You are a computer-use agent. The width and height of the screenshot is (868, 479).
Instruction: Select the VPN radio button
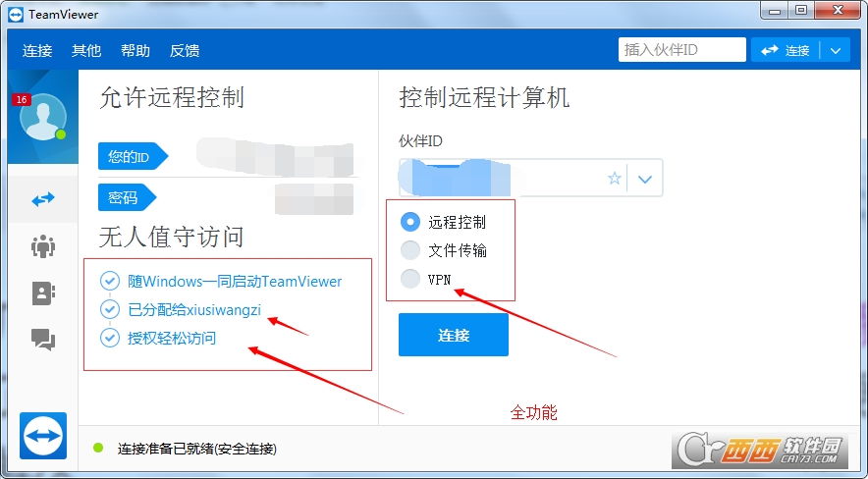tap(410, 279)
